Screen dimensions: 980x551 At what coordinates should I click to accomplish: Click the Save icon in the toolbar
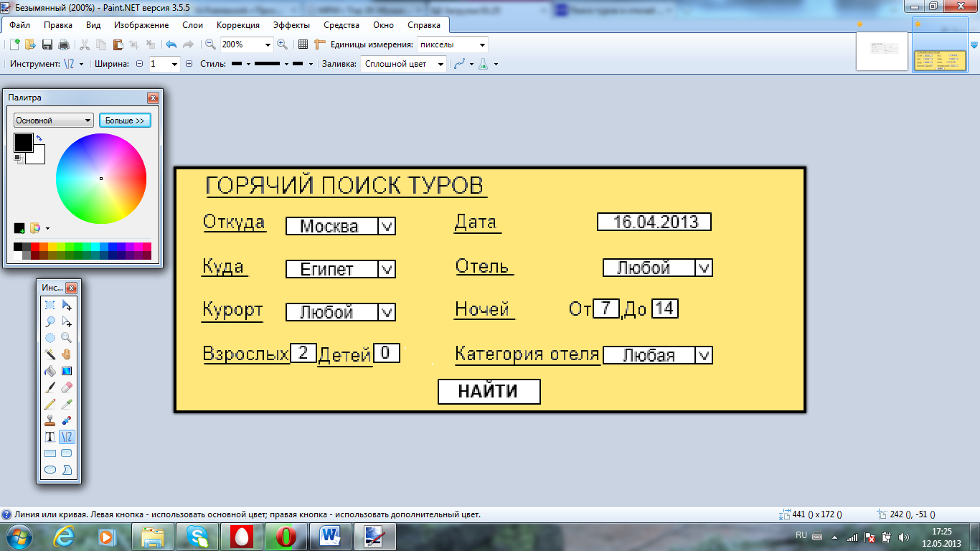click(47, 44)
